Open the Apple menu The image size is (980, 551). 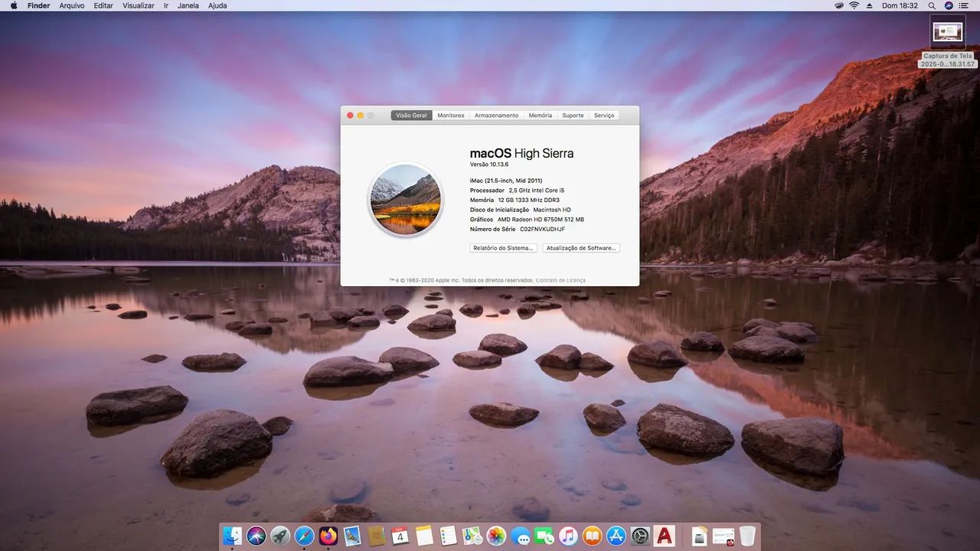pos(13,5)
